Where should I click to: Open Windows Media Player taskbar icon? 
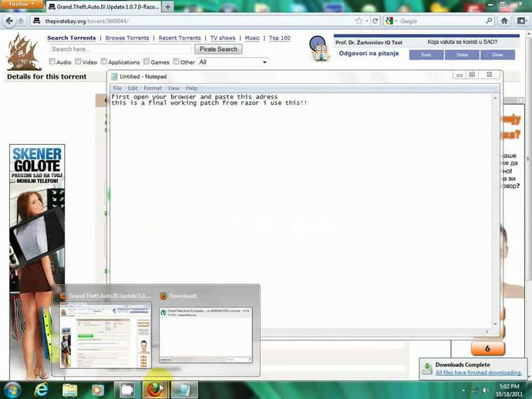97,390
